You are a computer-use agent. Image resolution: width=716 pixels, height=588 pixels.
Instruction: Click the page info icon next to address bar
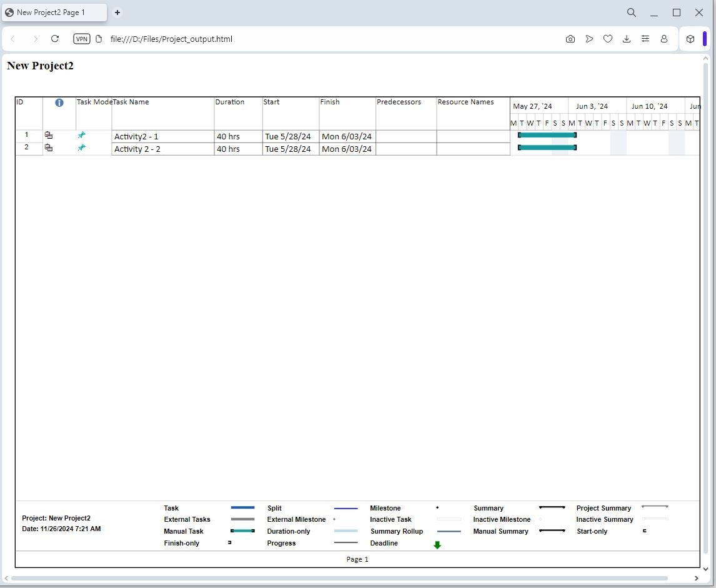pos(99,38)
